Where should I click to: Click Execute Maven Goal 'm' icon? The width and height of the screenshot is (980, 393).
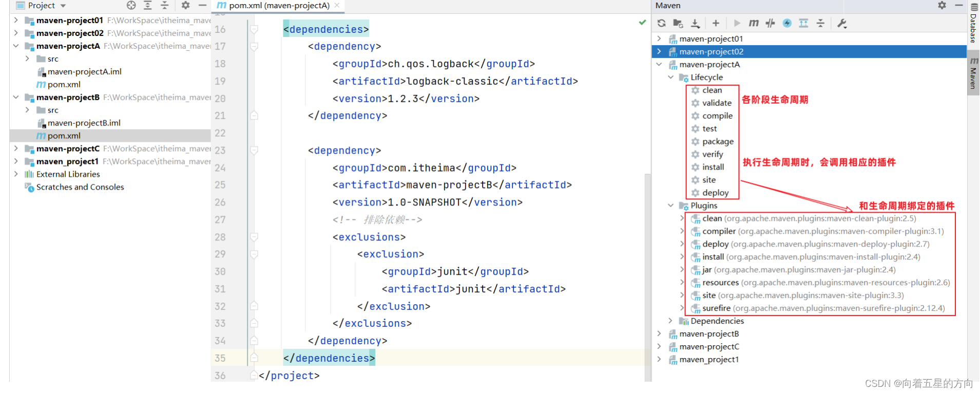tap(754, 23)
